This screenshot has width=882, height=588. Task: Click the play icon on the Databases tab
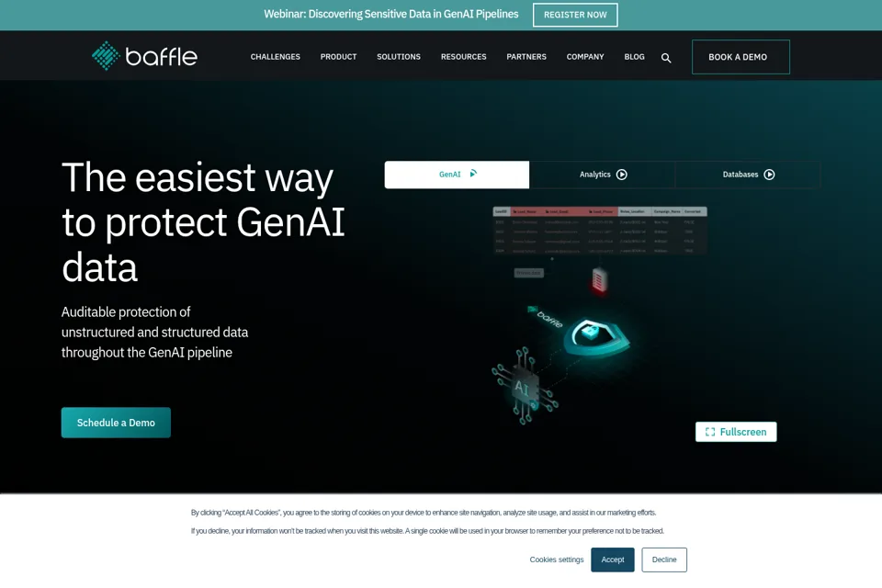770,175
